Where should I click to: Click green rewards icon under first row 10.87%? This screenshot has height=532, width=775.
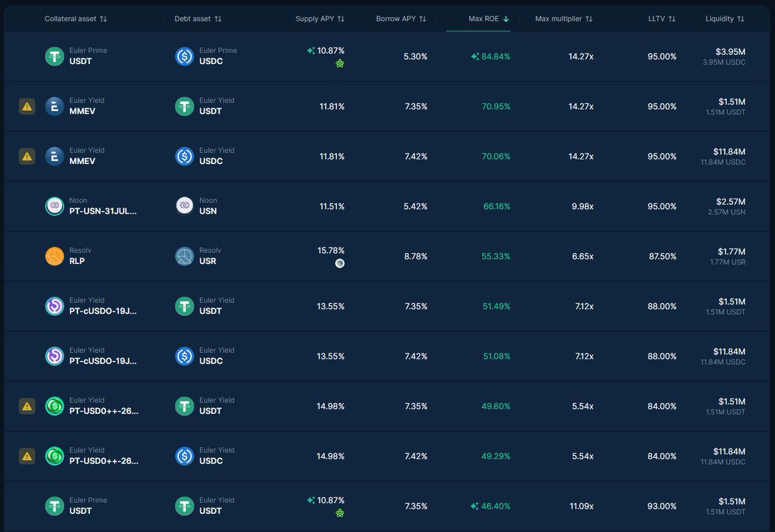[x=340, y=63]
